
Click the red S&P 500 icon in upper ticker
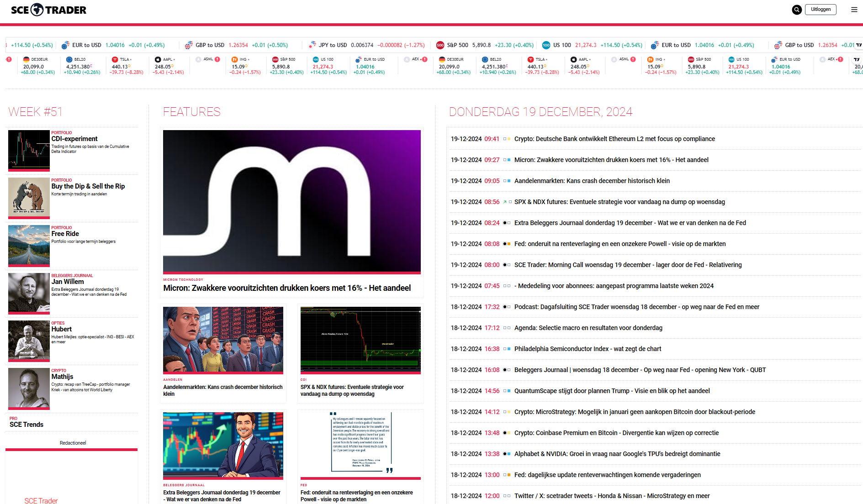click(440, 45)
